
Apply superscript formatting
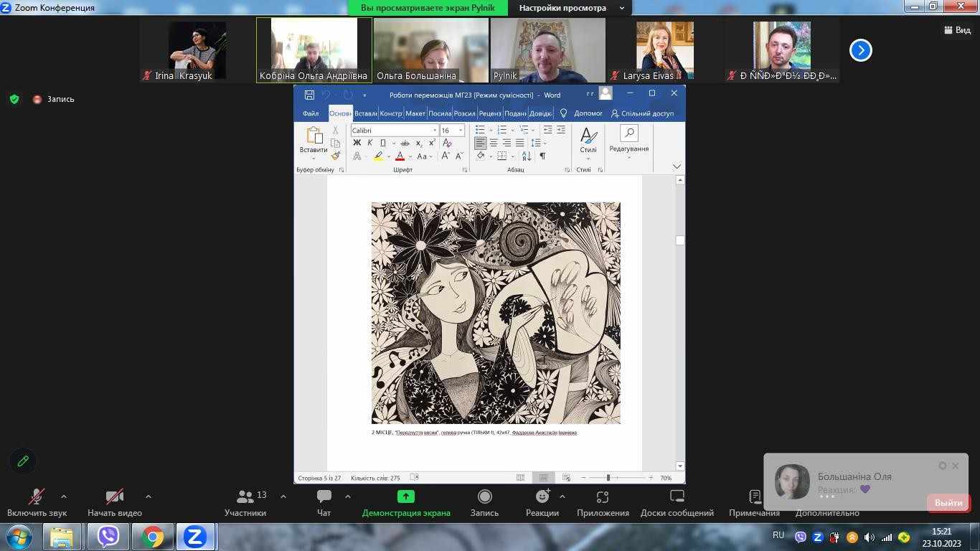pyautogui.click(x=432, y=143)
